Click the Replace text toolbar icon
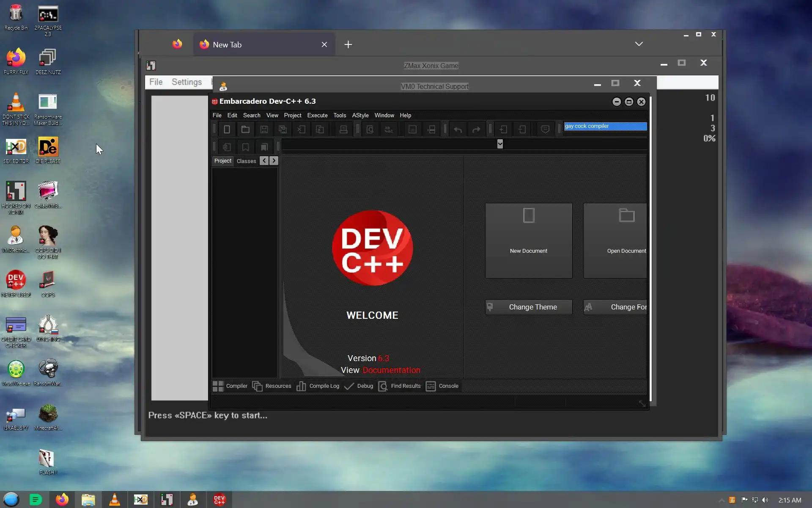The height and width of the screenshot is (508, 812). (389, 130)
